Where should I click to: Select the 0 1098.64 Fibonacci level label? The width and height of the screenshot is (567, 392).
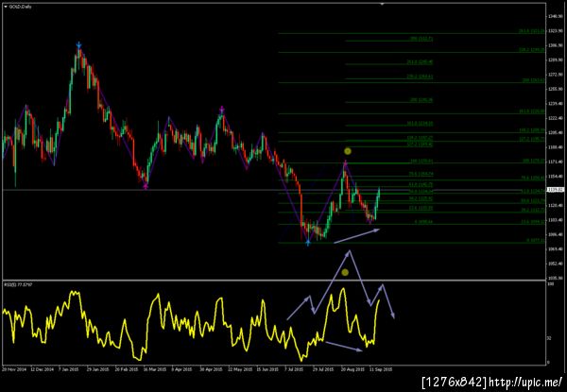(x=423, y=222)
